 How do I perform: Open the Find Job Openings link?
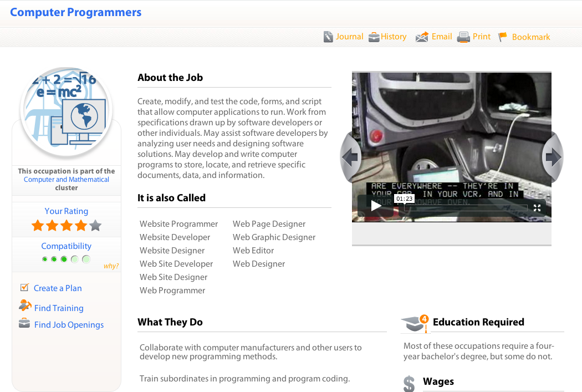pyautogui.click(x=69, y=325)
